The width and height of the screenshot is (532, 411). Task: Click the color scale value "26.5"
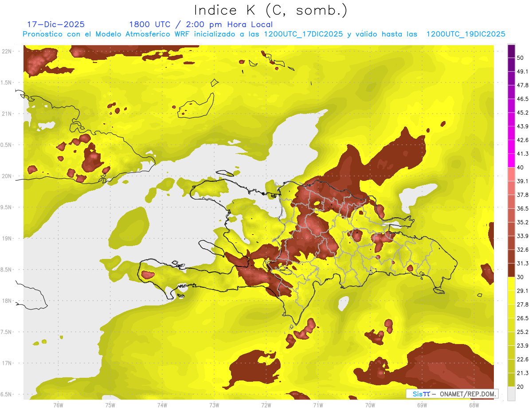[x=523, y=318]
